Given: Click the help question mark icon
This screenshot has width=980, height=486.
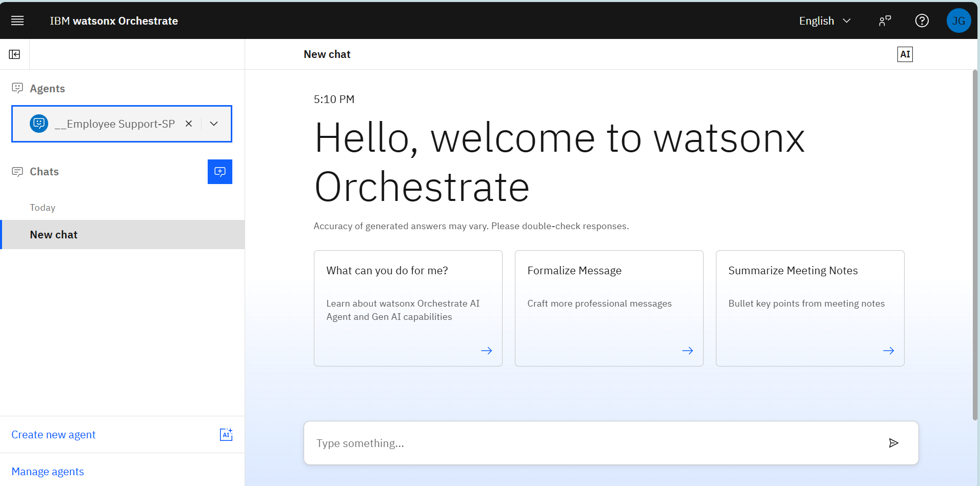Looking at the screenshot, I should coord(922,21).
